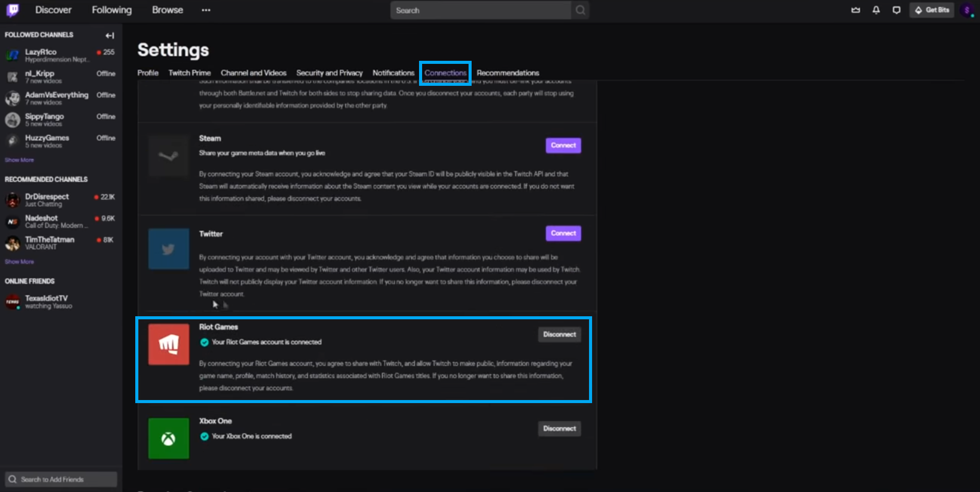Open nl_Kripp channel name

pyautogui.click(x=40, y=74)
